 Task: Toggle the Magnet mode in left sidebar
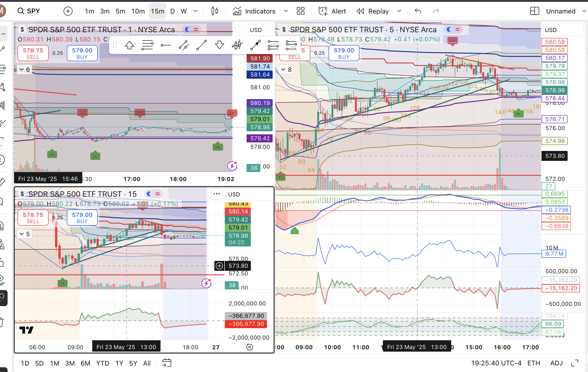pos(1,226)
